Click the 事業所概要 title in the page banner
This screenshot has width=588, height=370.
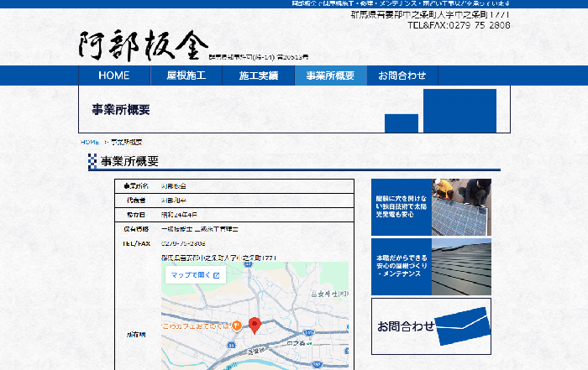point(121,109)
